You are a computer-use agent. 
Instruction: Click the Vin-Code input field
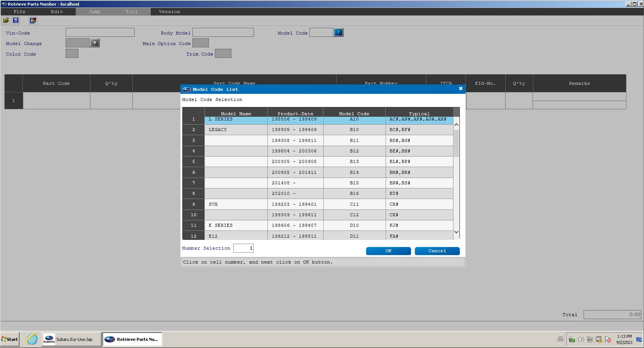click(100, 32)
